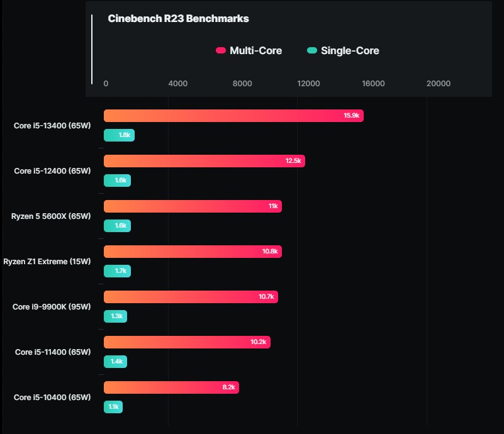Click the pink Multi-Core legend swatch

tap(221, 51)
